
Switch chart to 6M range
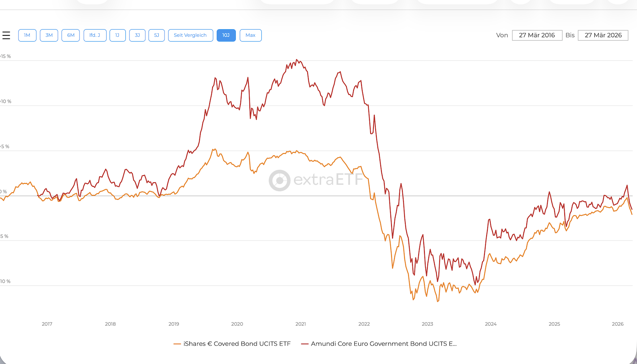[70, 35]
